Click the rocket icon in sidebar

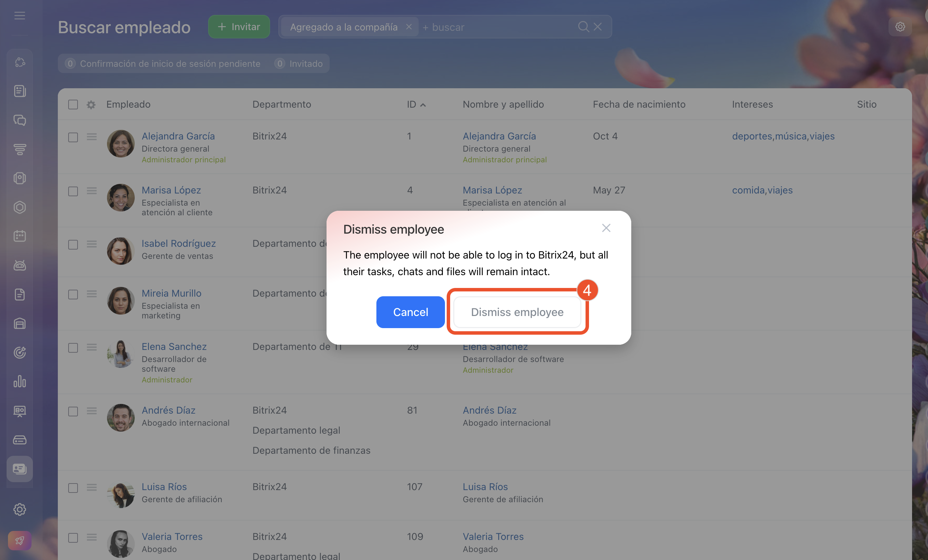20,541
